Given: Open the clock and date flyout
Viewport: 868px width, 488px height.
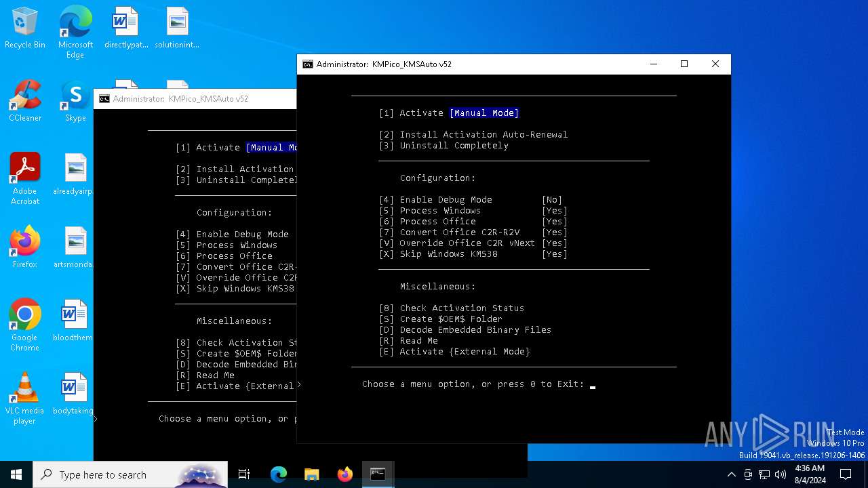Looking at the screenshot, I should click(809, 474).
